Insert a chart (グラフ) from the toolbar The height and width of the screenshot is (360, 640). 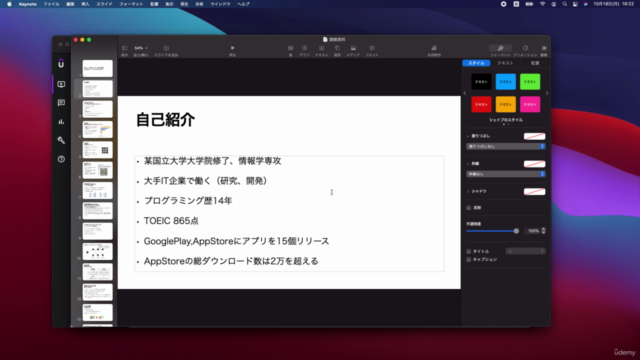tap(304, 48)
